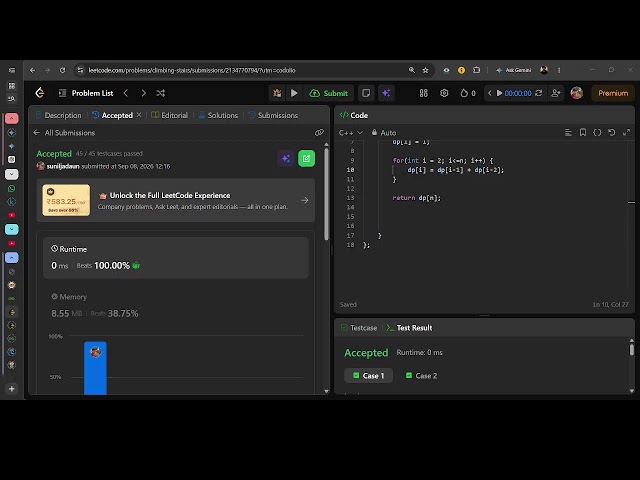This screenshot has height=480, width=640.
Task: Open Unlock the Full LeetCode Experience banner
Action: point(176,200)
